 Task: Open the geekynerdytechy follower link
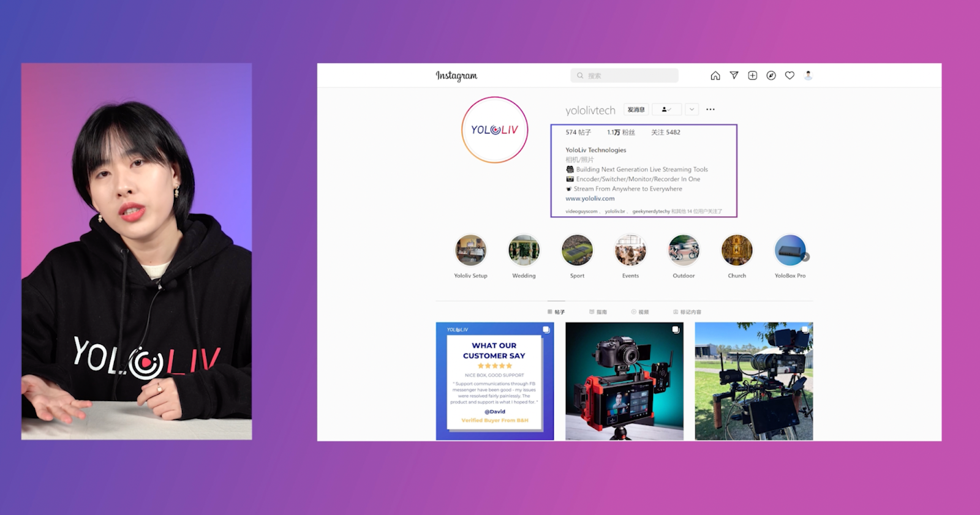(x=651, y=211)
